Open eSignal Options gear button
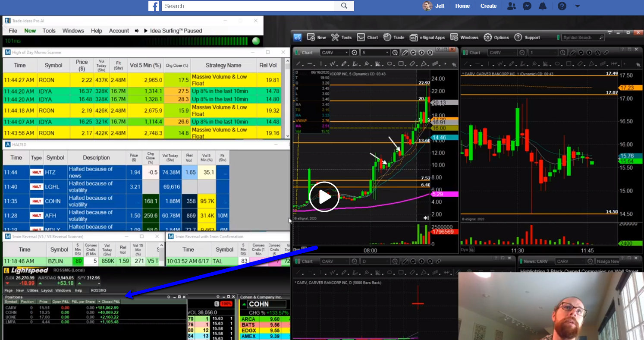 [x=496, y=38]
